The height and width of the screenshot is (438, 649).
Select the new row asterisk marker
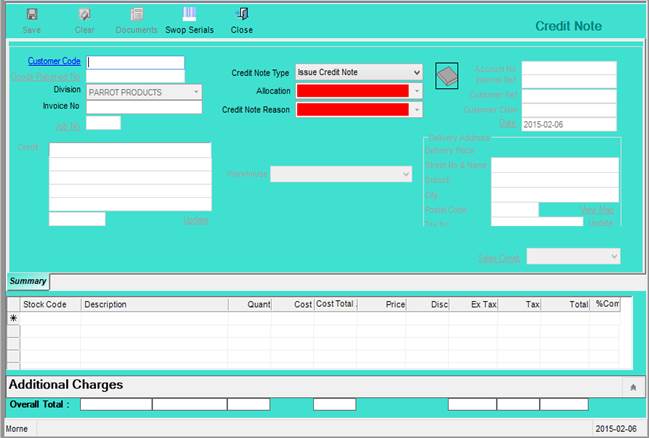[14, 318]
